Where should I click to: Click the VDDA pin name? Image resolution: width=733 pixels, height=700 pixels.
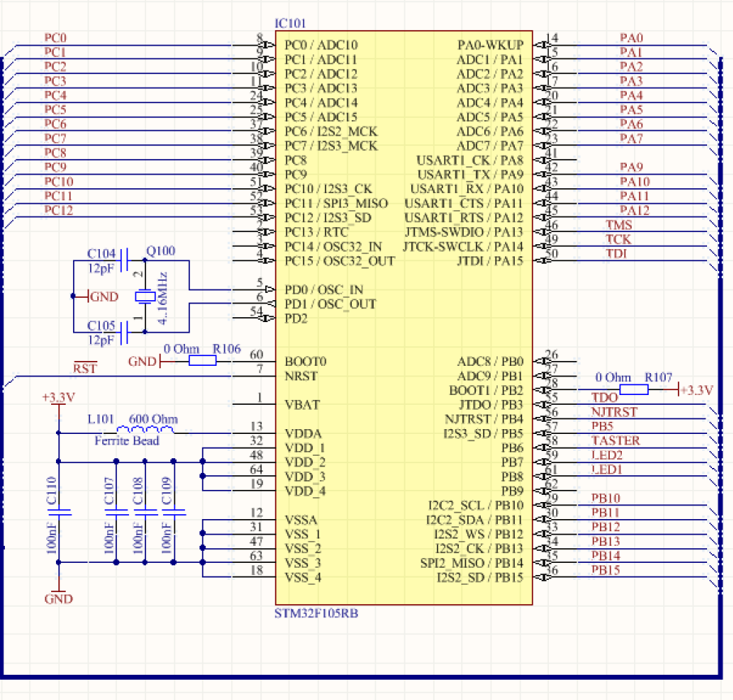click(303, 433)
